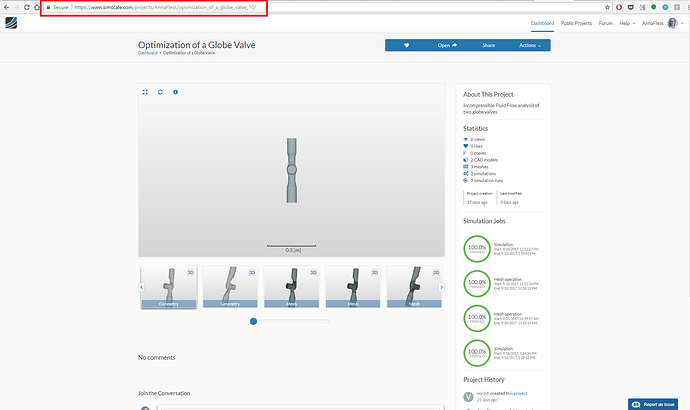
Task: Show viewer info with the info icon
Action: [x=176, y=92]
